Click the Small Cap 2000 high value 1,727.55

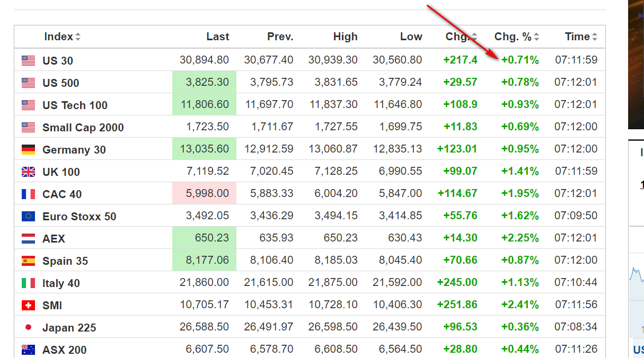tap(336, 127)
